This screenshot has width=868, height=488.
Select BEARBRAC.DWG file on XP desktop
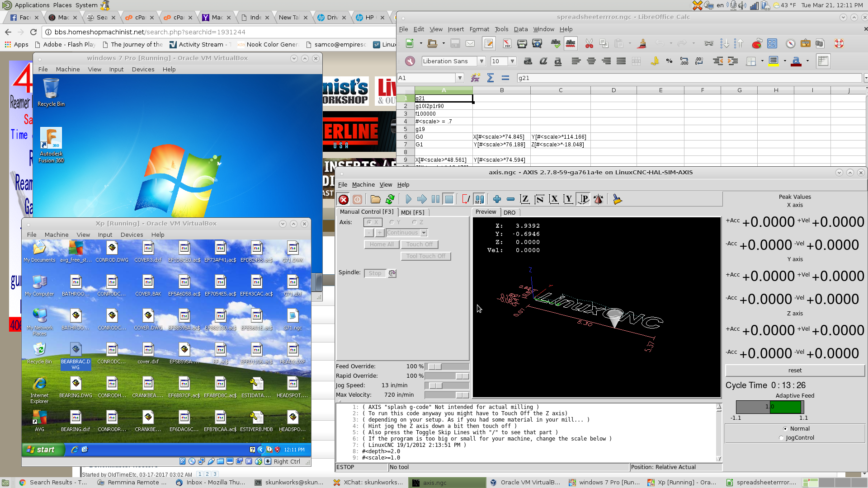[75, 357]
